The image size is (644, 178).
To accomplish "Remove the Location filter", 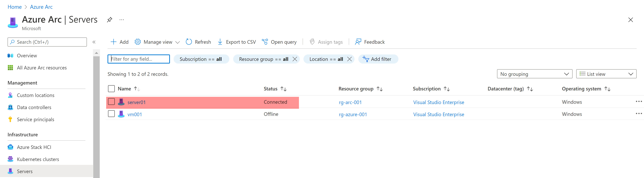I will (349, 59).
